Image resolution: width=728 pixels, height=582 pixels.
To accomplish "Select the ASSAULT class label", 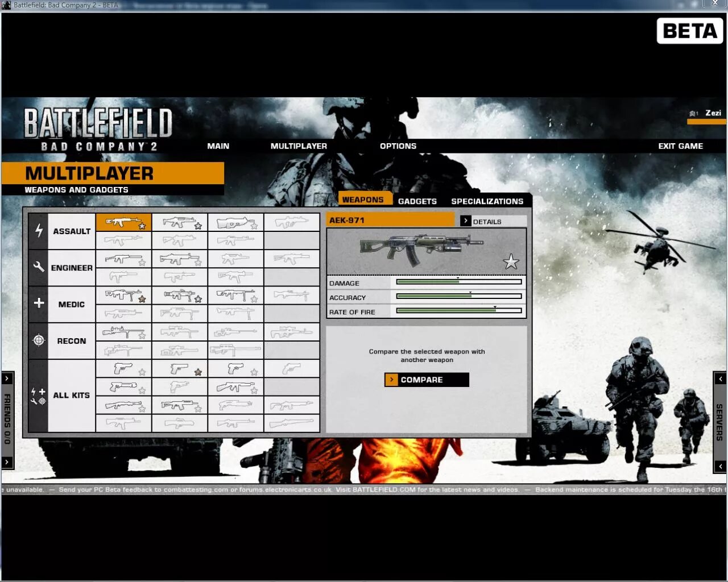I will pyautogui.click(x=72, y=231).
